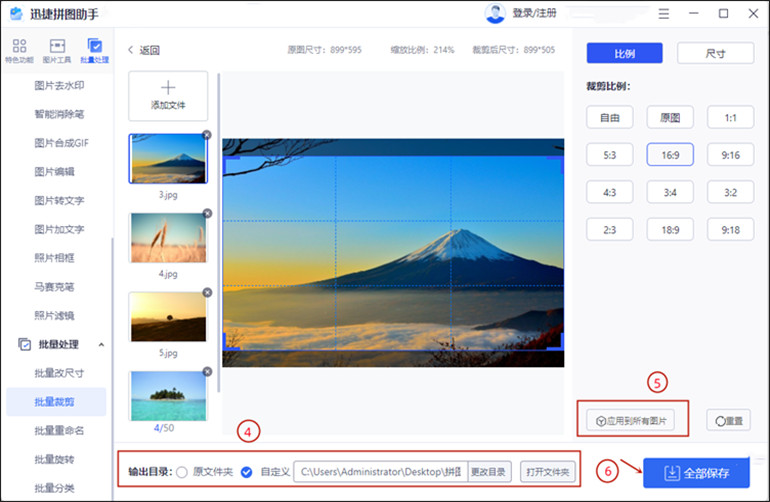Viewport: 770px width, 502px height.
Task: Choose the 1:1 crop ratio
Action: click(730, 117)
